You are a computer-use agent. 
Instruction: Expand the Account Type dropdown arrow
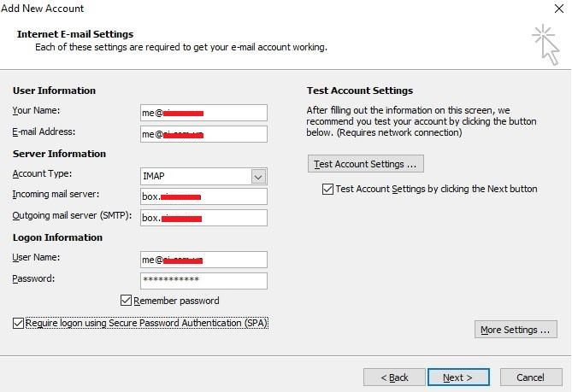258,176
